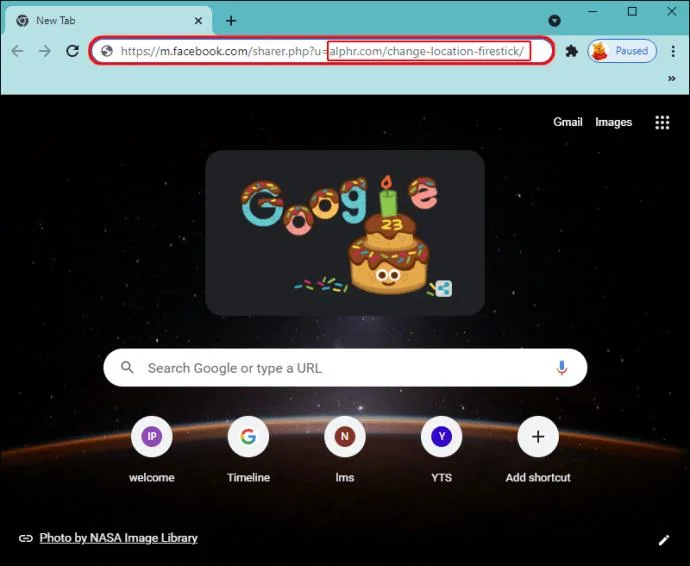
Task: Close the Chrome window
Action: (672, 11)
